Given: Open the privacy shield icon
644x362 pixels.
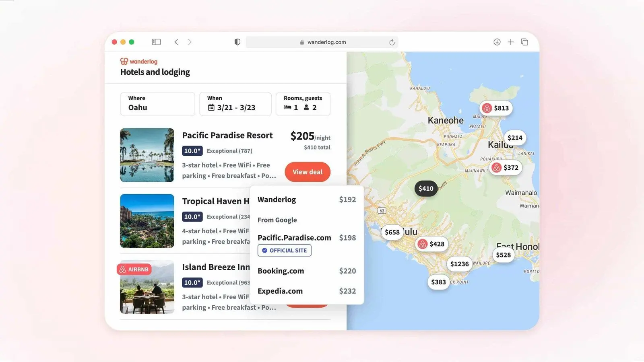Looking at the screenshot, I should pos(237,42).
